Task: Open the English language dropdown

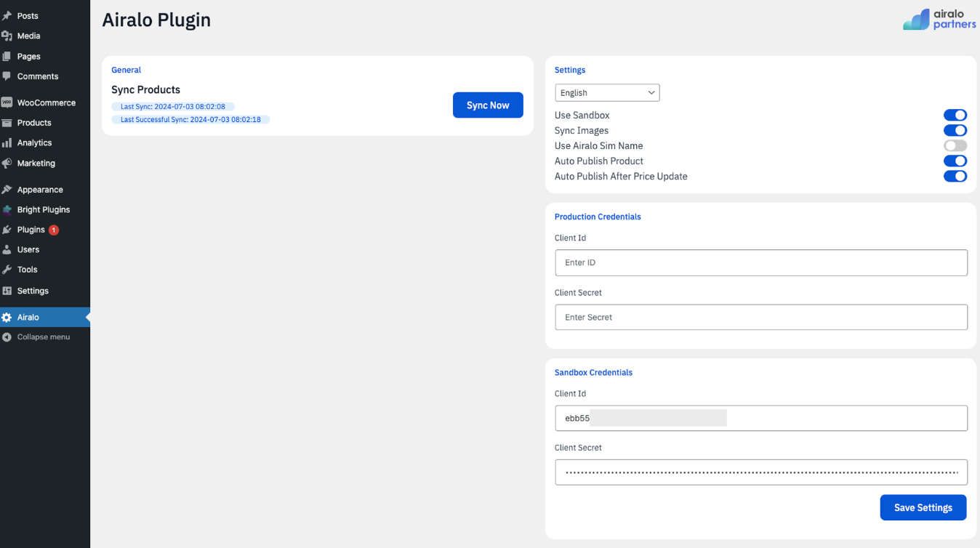Action: click(607, 92)
